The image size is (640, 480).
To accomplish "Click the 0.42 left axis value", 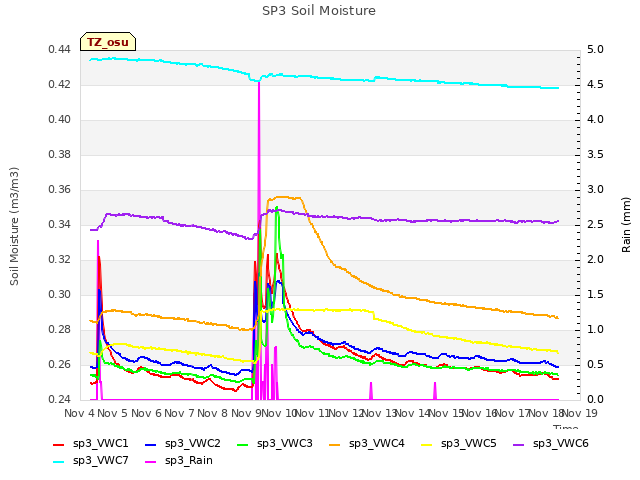I will (x=60, y=85).
